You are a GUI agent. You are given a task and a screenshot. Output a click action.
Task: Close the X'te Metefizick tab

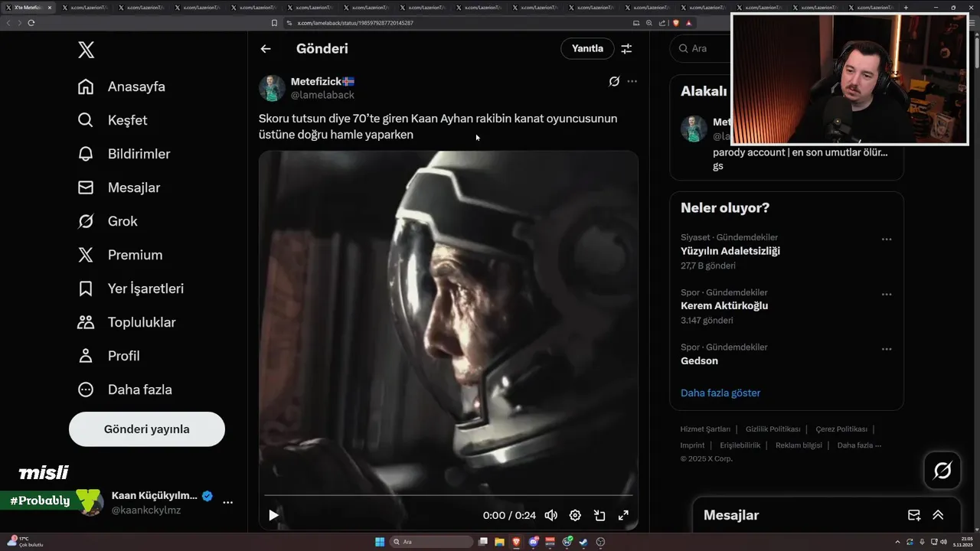point(50,7)
